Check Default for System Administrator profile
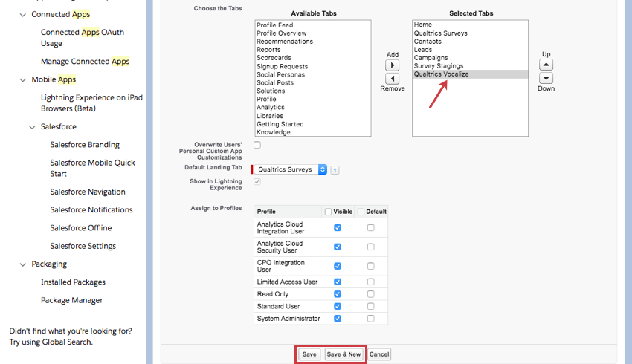 pyautogui.click(x=371, y=319)
